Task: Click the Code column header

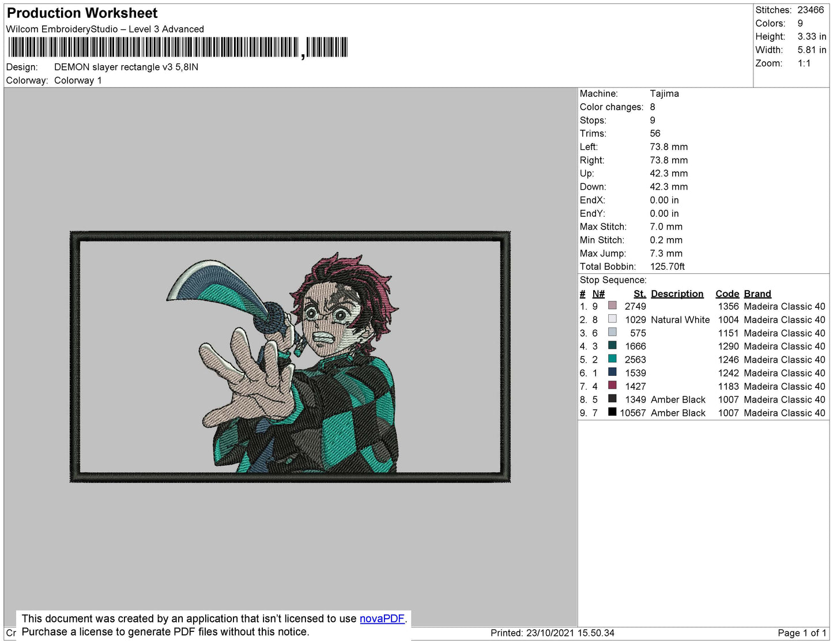Action: pos(727,293)
